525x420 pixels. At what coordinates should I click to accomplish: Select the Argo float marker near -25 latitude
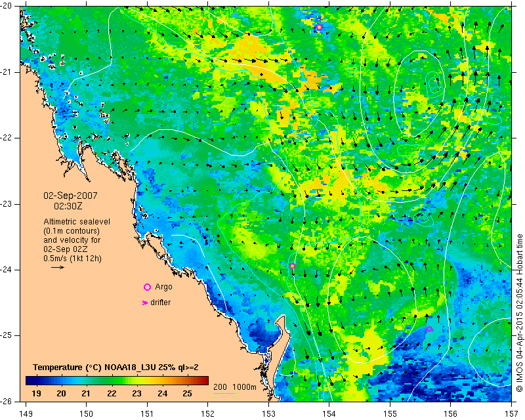tap(430, 329)
